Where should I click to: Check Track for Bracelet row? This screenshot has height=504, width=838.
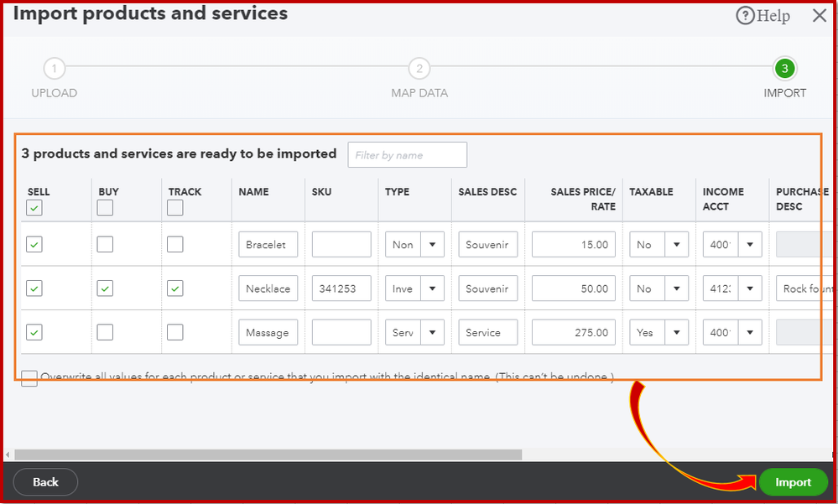click(x=174, y=245)
